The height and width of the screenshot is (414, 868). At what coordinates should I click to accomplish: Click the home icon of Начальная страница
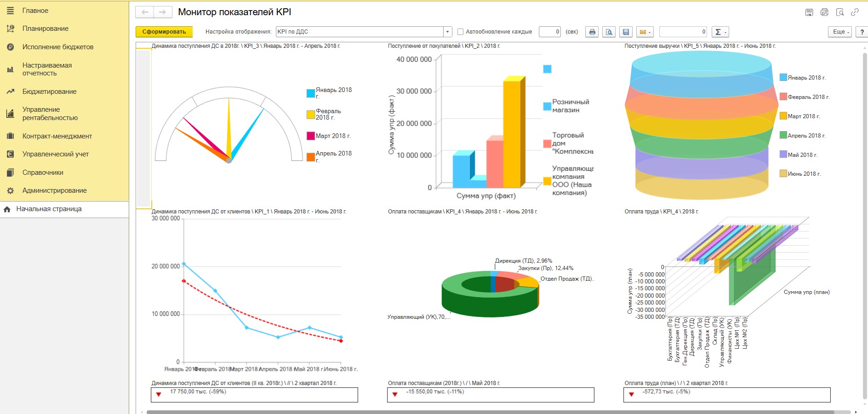(x=7, y=209)
